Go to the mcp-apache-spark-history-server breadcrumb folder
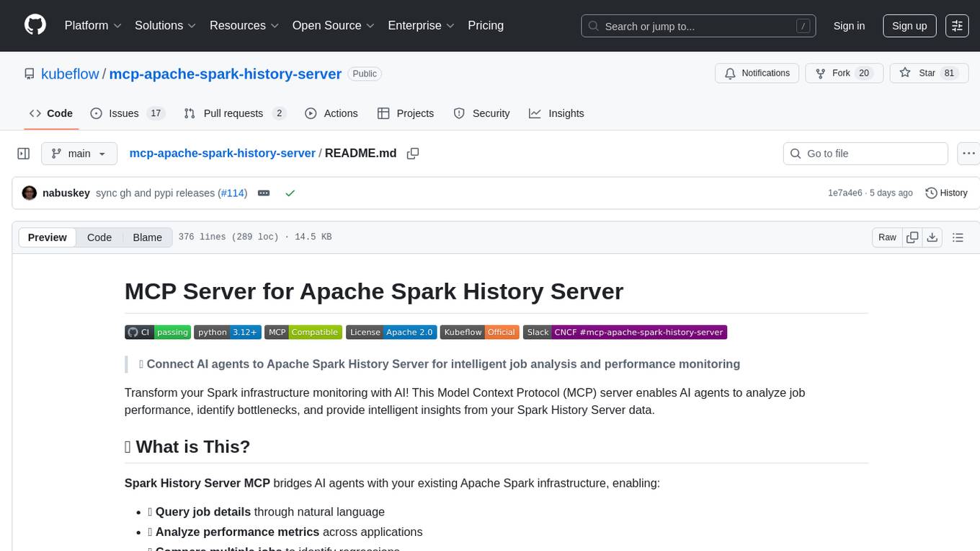The image size is (980, 551). click(222, 153)
